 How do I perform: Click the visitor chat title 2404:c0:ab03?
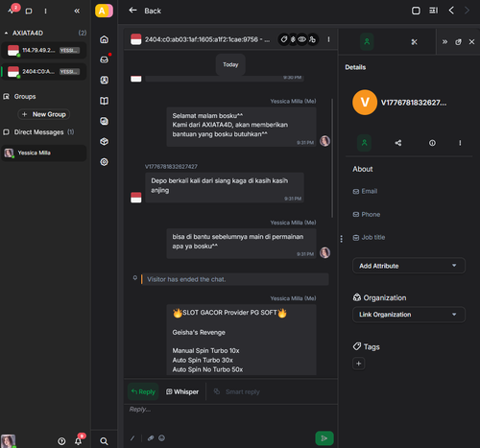207,39
